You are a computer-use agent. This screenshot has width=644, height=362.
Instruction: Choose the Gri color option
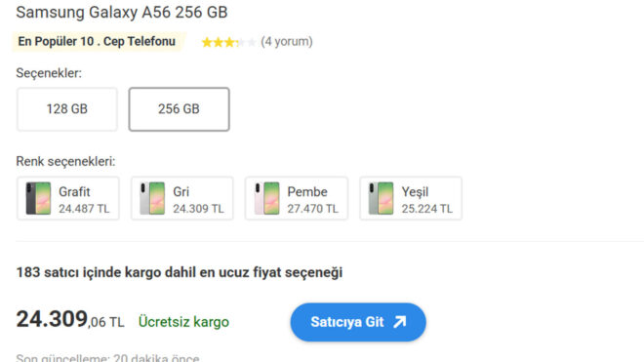tap(182, 198)
